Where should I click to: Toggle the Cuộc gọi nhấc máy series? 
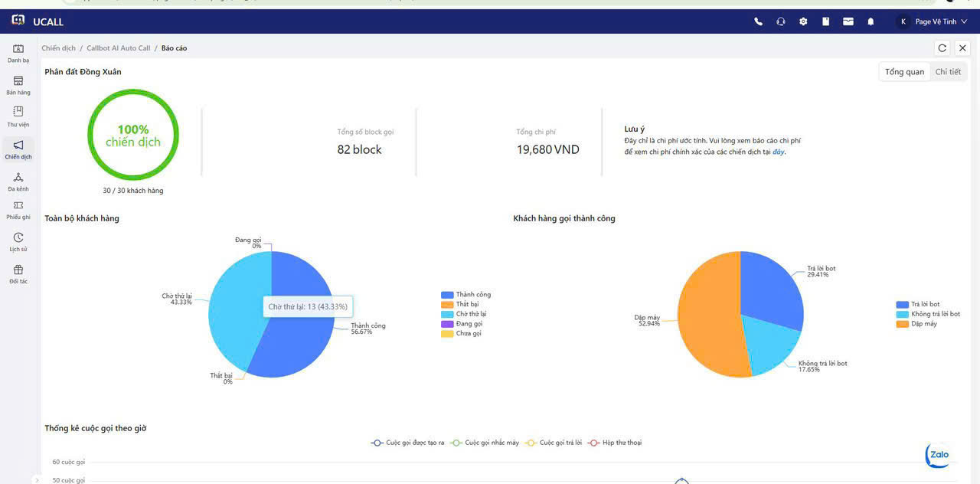pos(484,443)
